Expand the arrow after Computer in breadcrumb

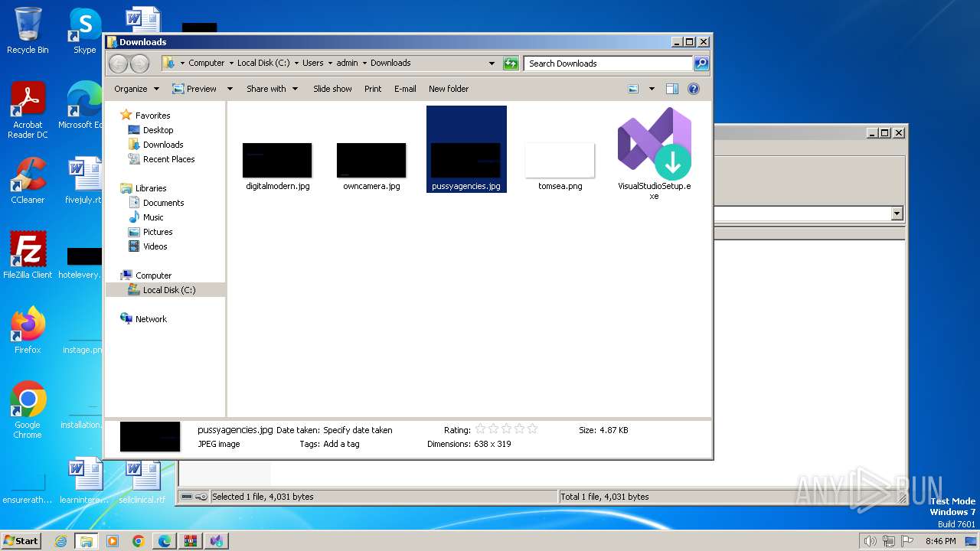(230, 64)
